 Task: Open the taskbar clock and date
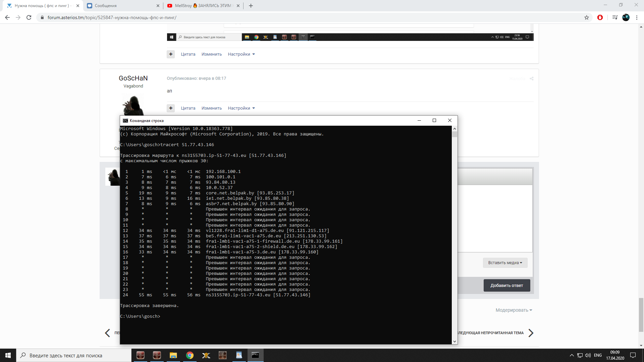[x=615, y=355]
